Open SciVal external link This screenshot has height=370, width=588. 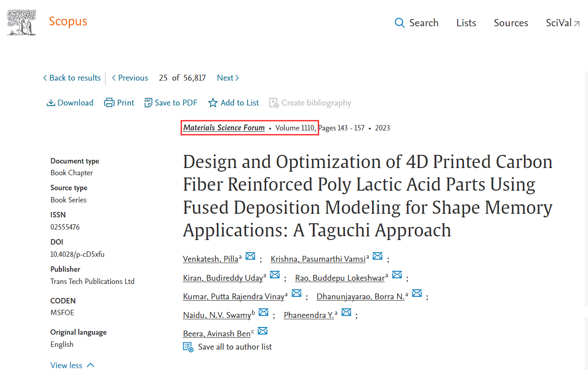tap(563, 23)
